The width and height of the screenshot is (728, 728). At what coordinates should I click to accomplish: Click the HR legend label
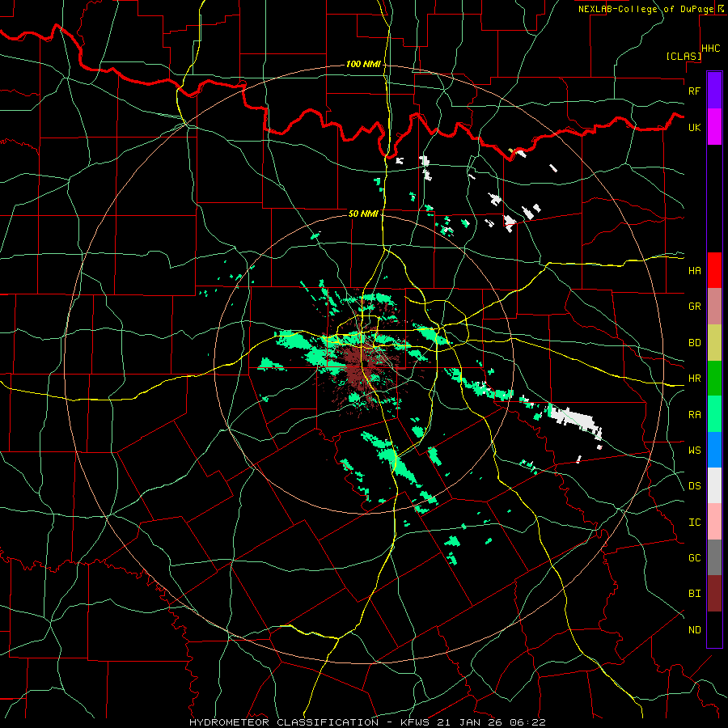(694, 379)
